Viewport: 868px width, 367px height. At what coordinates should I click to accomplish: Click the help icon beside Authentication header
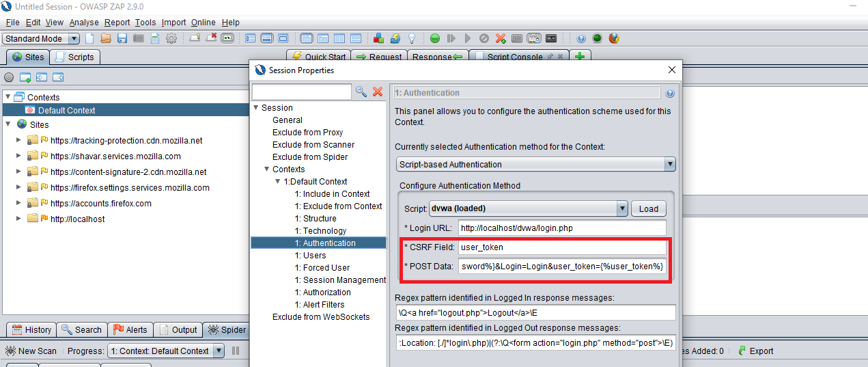pos(669,93)
